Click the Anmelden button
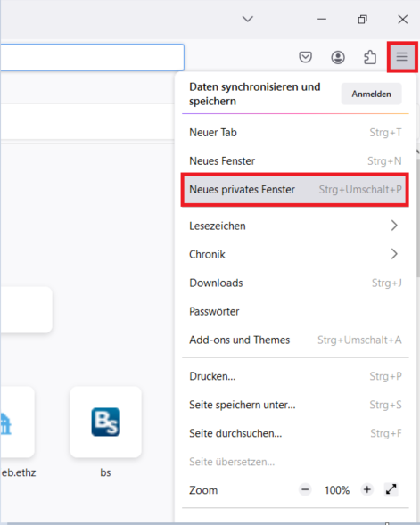 [371, 94]
